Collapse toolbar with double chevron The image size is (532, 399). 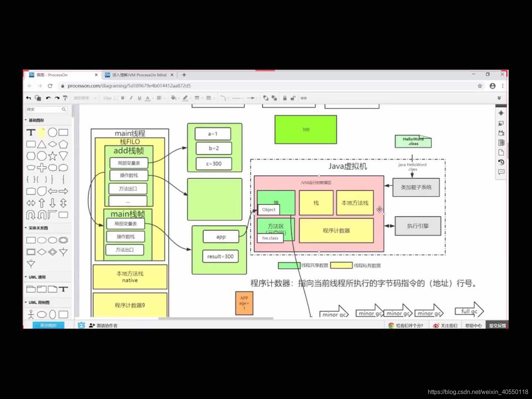(499, 98)
